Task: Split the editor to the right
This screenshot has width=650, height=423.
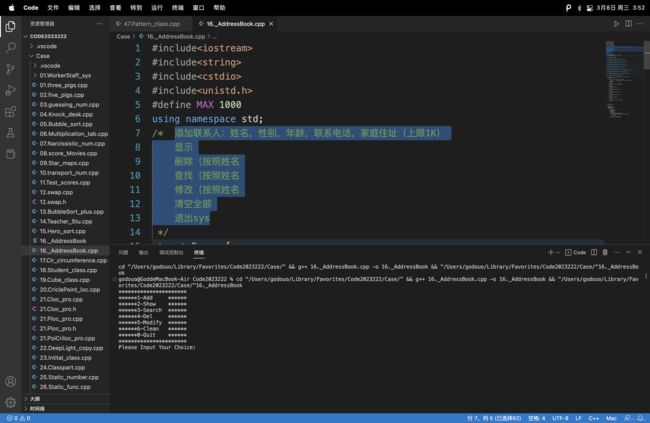Action: tap(628, 24)
